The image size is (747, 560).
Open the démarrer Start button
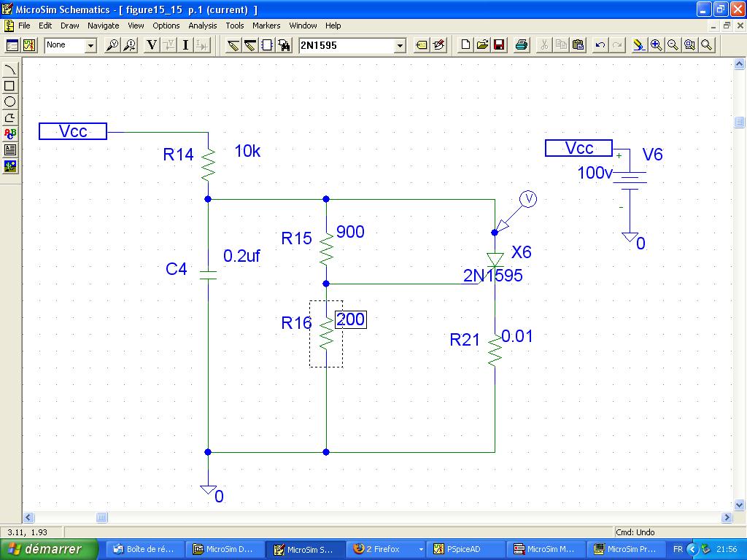(x=49, y=549)
